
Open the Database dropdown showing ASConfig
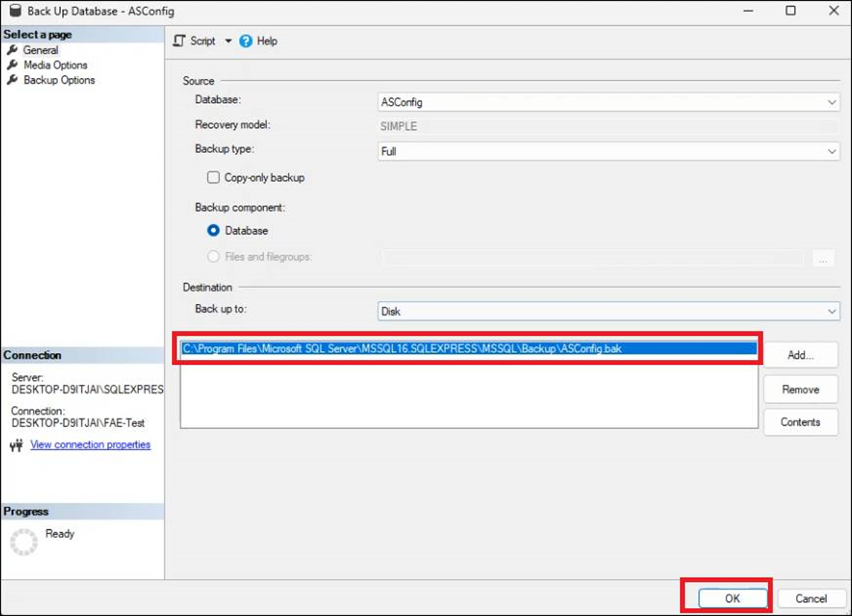tap(609, 102)
